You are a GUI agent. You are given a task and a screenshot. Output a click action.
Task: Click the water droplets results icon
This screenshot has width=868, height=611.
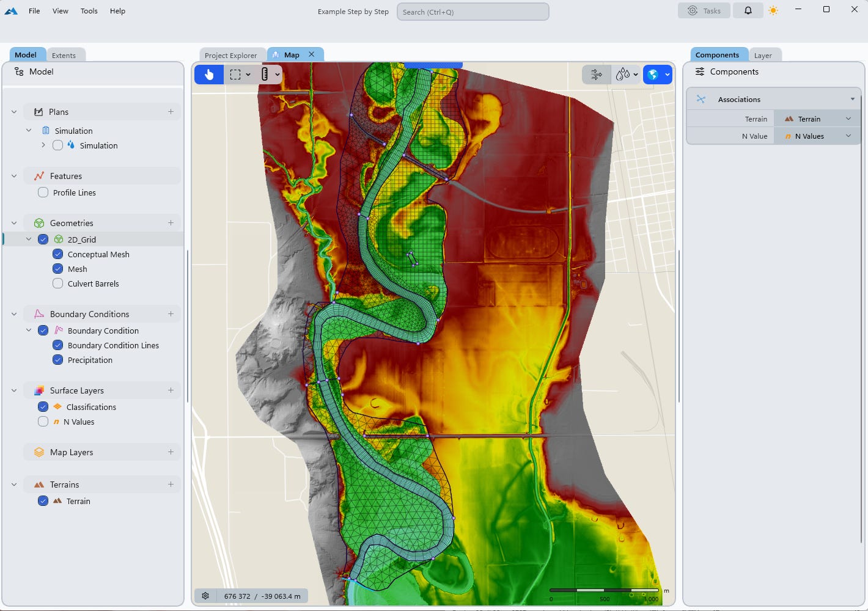tap(623, 75)
